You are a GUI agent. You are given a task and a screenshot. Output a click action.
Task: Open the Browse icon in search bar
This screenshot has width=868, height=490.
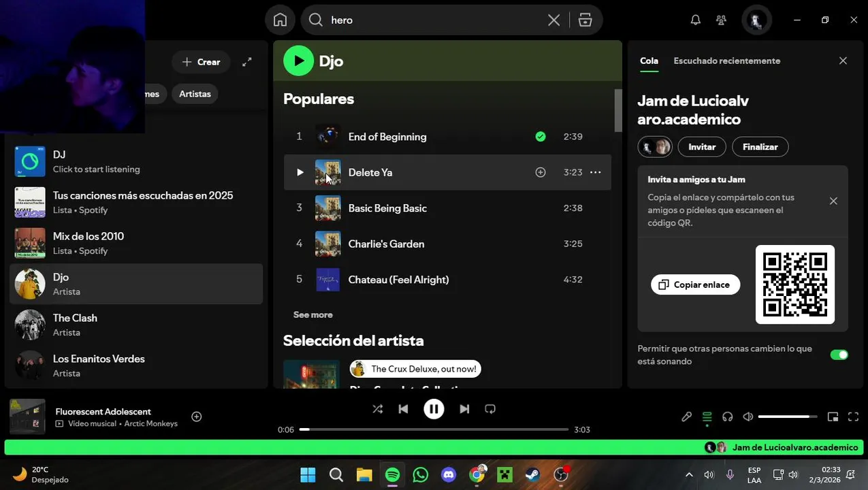click(x=585, y=20)
